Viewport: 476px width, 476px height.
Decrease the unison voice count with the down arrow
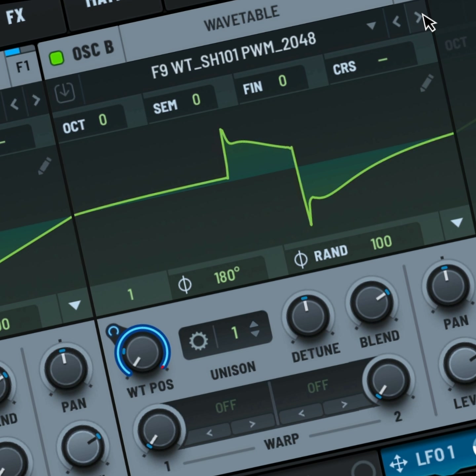coord(255,334)
